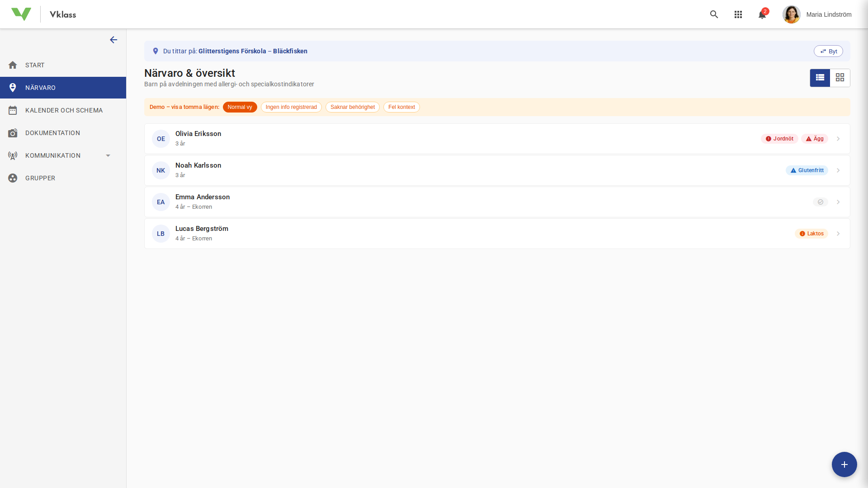Click the Grupper globe icon
The image size is (868, 488).
coord(13,178)
